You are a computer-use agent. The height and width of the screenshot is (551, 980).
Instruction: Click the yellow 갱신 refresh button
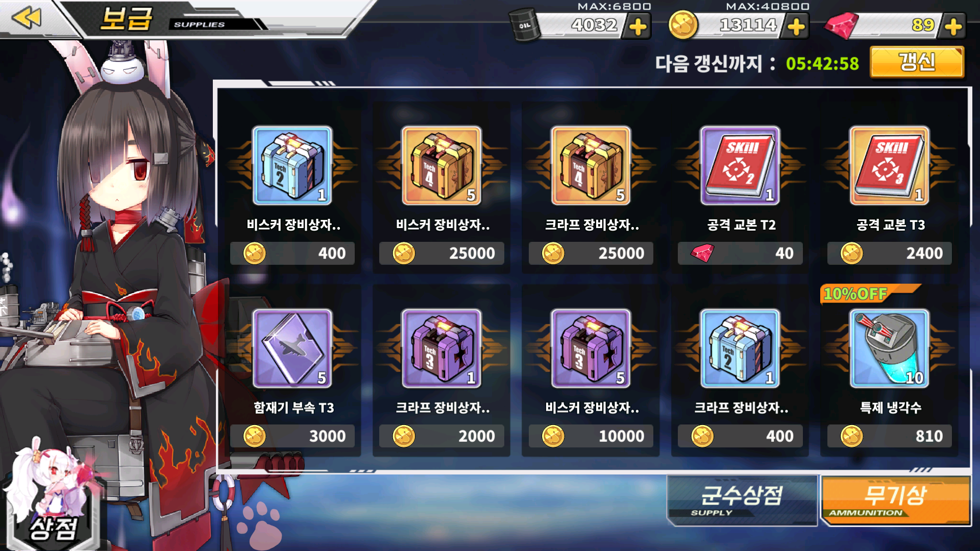(x=917, y=62)
